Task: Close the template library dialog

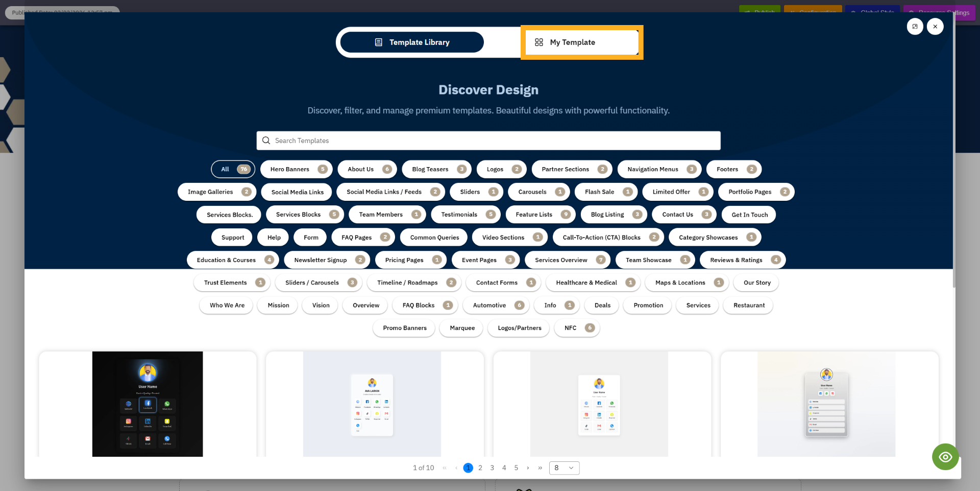Action: point(935,27)
